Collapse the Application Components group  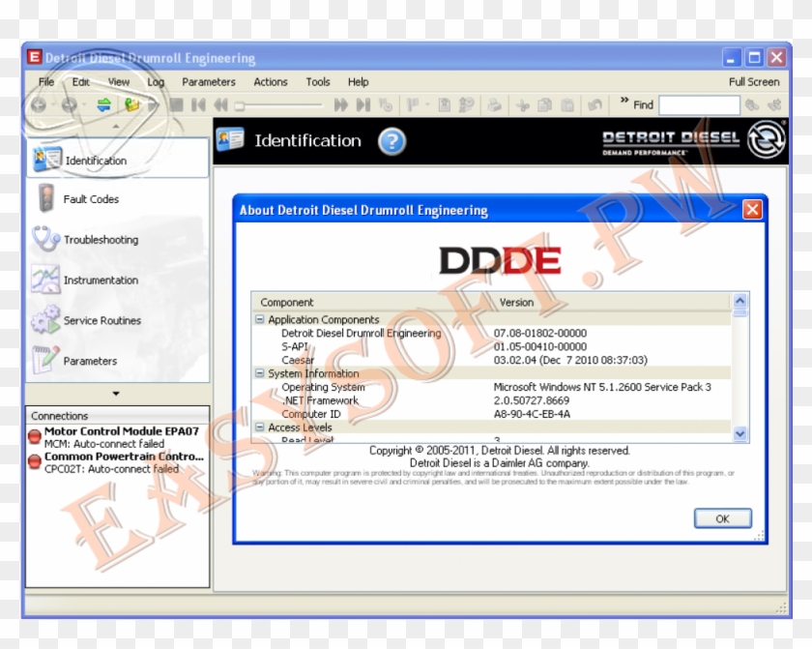click(x=259, y=319)
